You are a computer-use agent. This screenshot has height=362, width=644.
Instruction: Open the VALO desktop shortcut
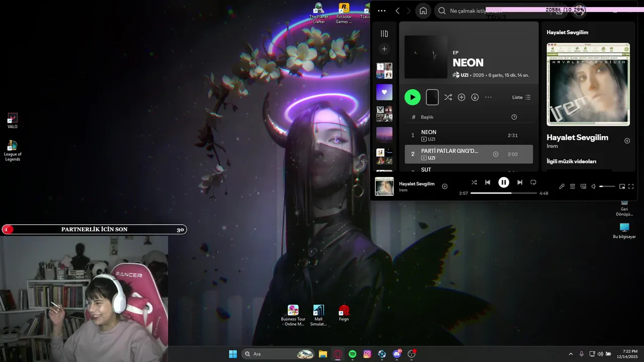13,121
